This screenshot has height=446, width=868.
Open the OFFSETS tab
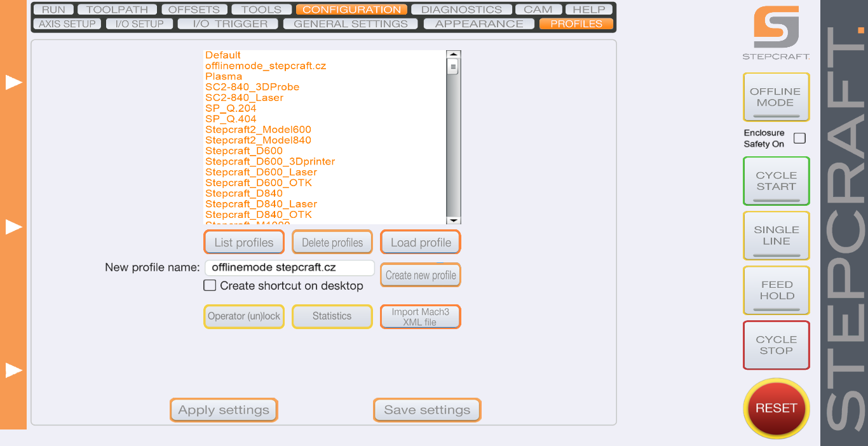coord(194,10)
